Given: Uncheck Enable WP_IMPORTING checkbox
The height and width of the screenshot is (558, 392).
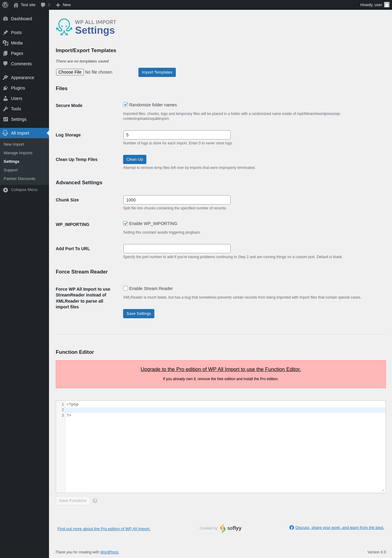Looking at the screenshot, I should click(x=126, y=224).
